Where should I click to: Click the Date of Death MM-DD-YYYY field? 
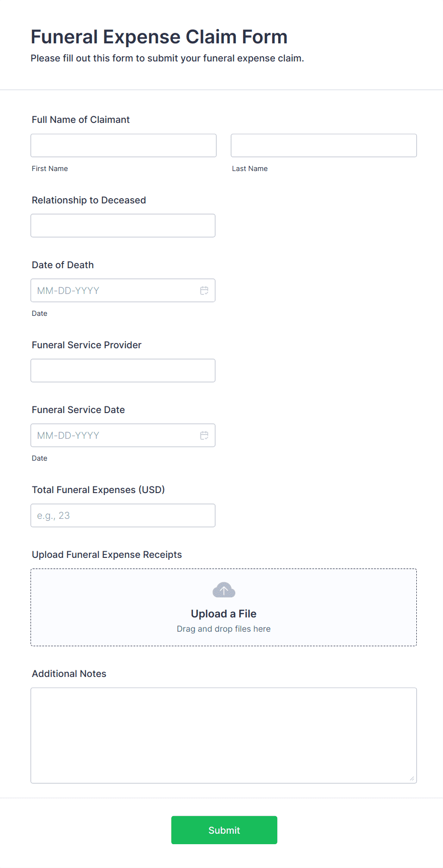coord(114,291)
